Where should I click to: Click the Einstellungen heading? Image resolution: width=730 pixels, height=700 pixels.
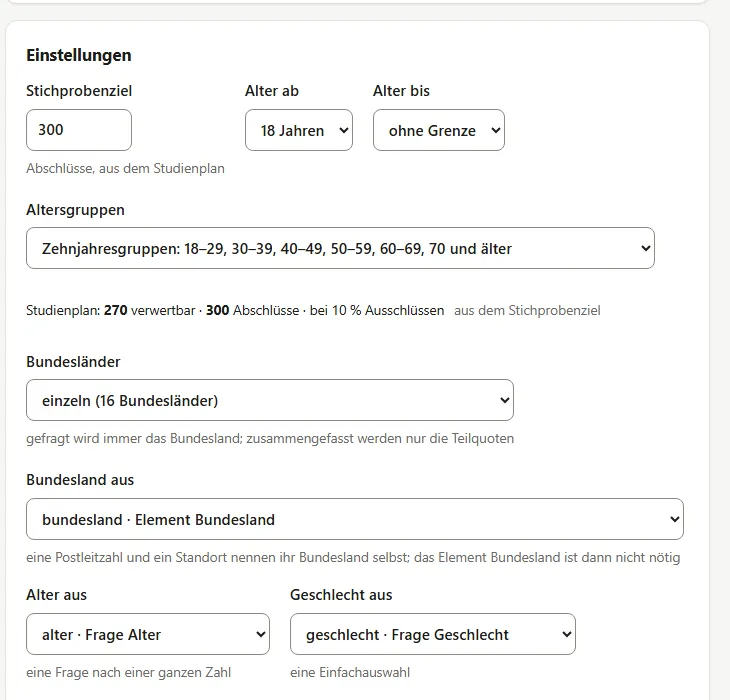pos(79,55)
